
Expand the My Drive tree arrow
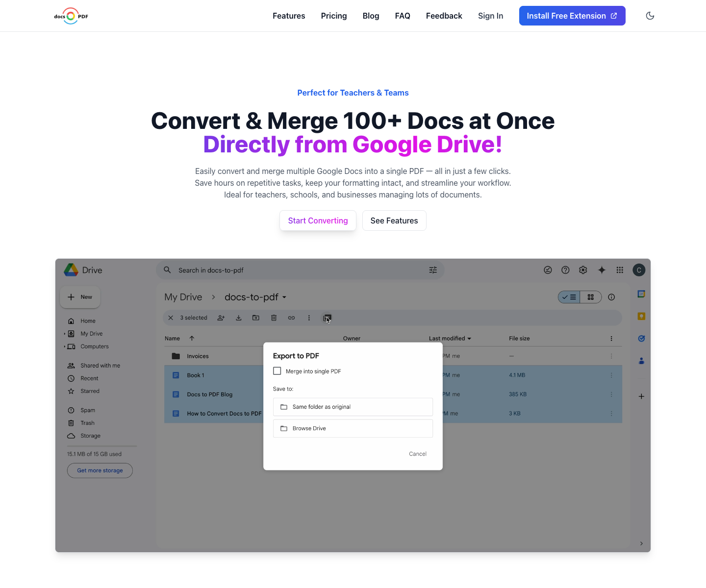click(64, 334)
